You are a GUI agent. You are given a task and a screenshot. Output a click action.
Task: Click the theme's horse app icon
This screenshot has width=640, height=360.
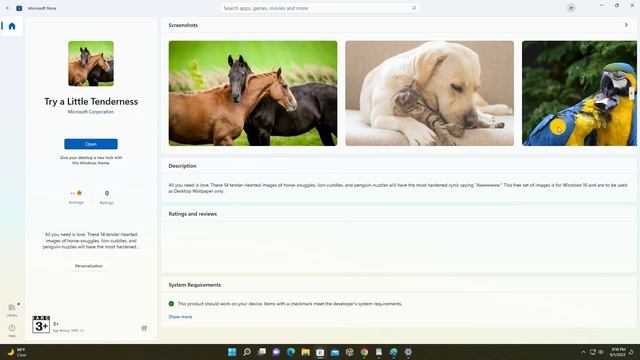click(91, 63)
